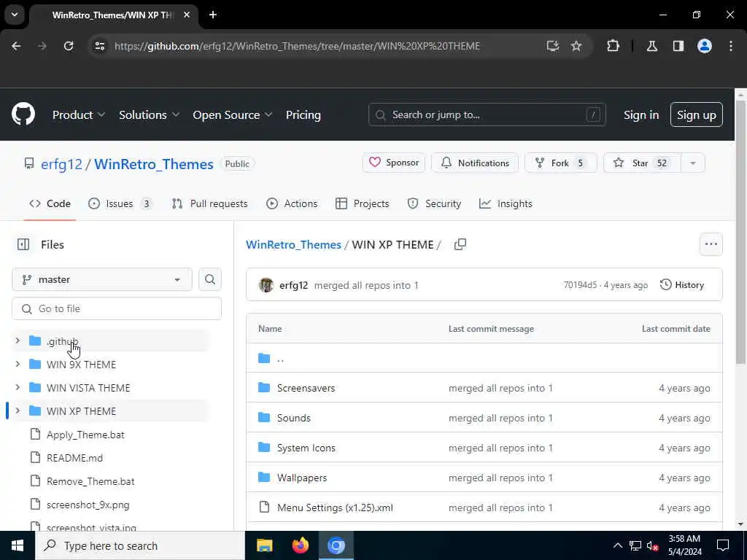View site information icon in address bar
The width and height of the screenshot is (747, 560).
coord(99,46)
